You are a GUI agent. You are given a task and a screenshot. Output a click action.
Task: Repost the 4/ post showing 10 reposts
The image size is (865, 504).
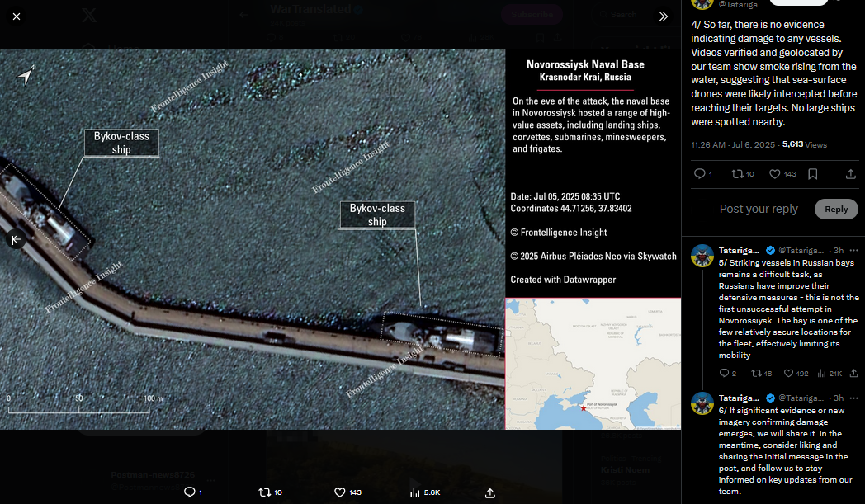point(738,174)
